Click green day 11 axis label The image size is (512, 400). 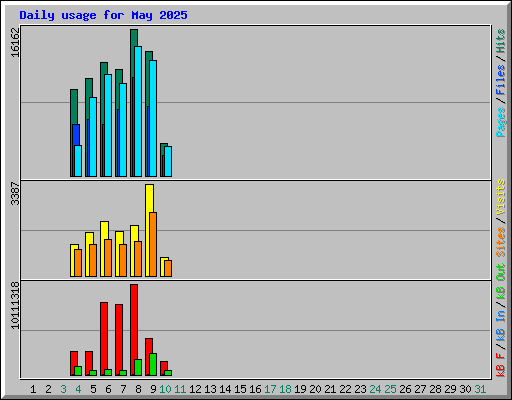tap(180, 389)
